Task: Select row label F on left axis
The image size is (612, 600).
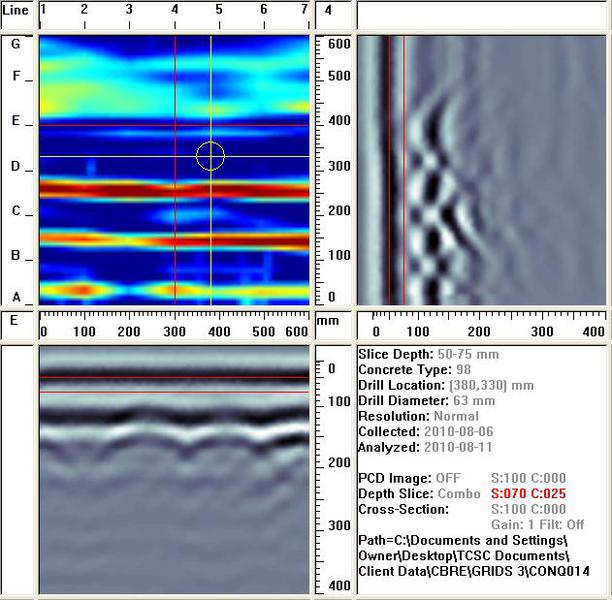Action: 16,75
